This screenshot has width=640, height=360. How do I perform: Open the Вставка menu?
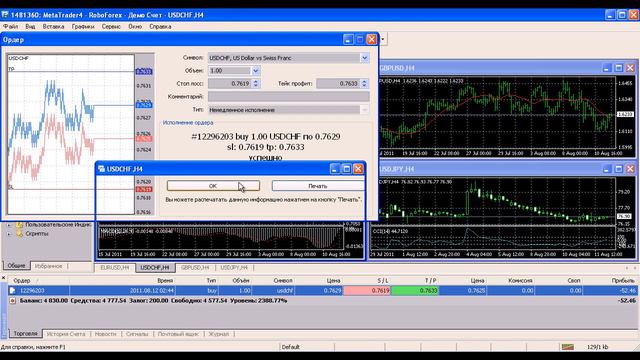(x=53, y=27)
